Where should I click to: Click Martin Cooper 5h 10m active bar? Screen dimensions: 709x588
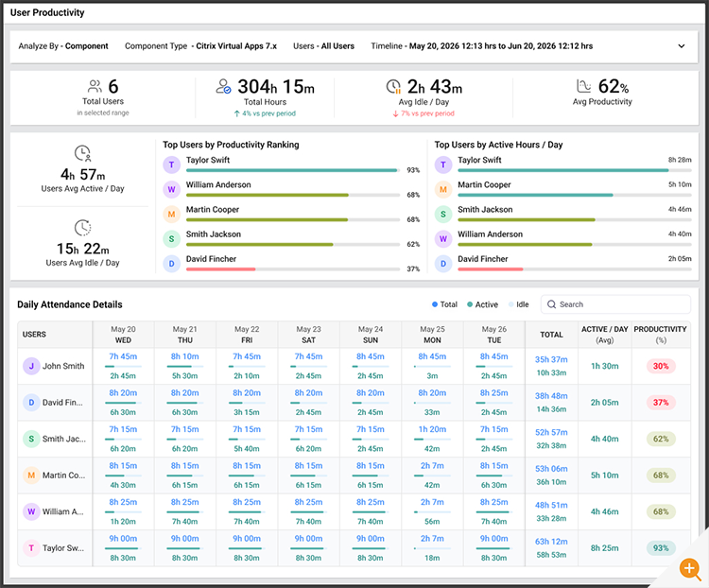pyautogui.click(x=574, y=195)
